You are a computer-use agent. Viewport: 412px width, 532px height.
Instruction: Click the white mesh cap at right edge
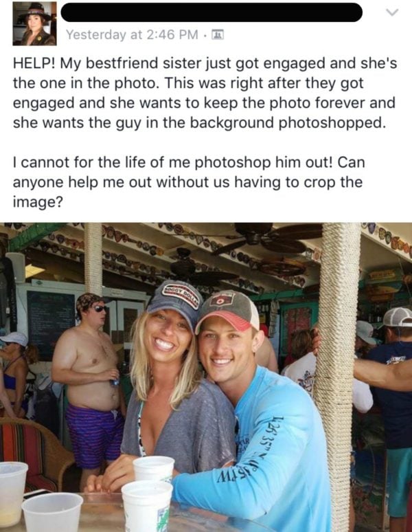coord(398,317)
